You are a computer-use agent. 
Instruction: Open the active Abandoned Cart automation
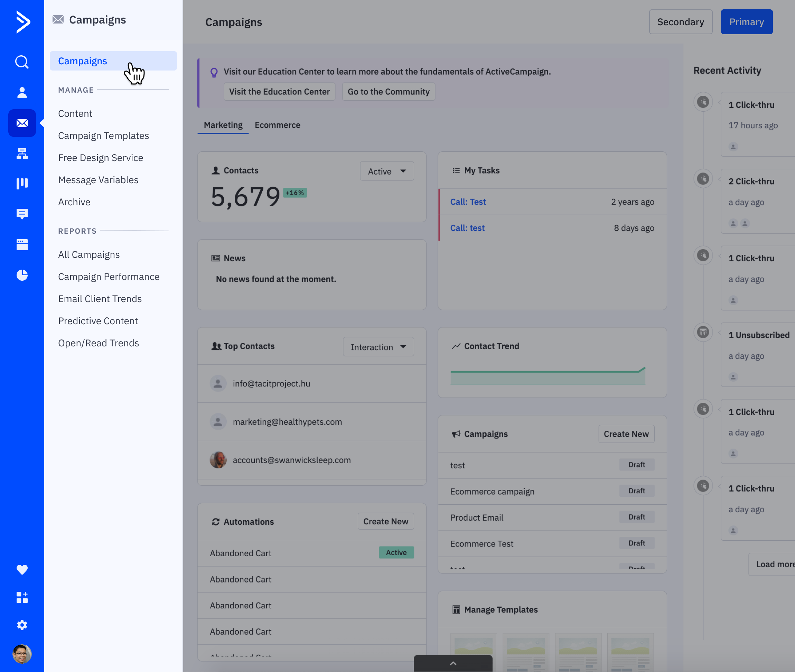click(311, 553)
